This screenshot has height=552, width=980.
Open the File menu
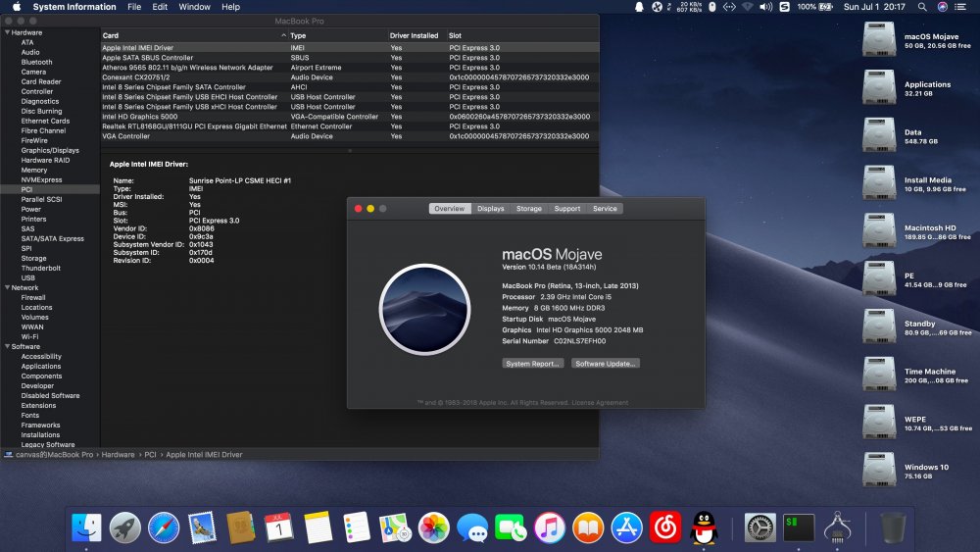point(134,7)
